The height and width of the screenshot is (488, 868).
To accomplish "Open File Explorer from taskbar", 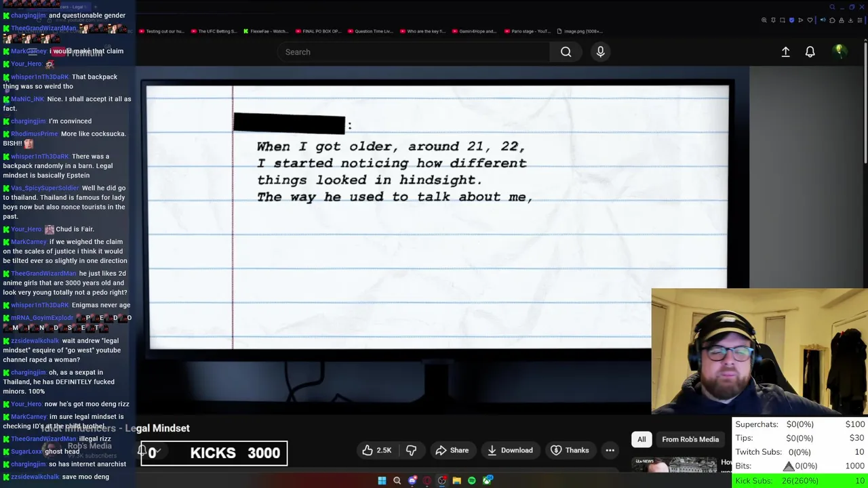I will 457,481.
